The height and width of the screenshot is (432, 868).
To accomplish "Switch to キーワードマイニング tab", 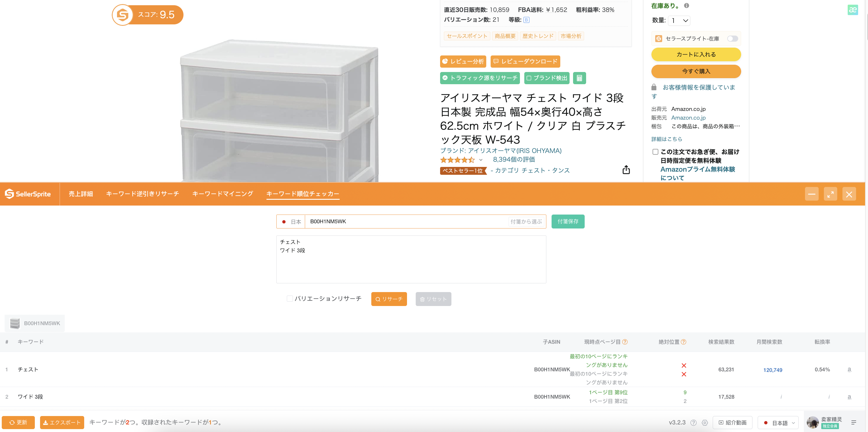I will click(222, 194).
